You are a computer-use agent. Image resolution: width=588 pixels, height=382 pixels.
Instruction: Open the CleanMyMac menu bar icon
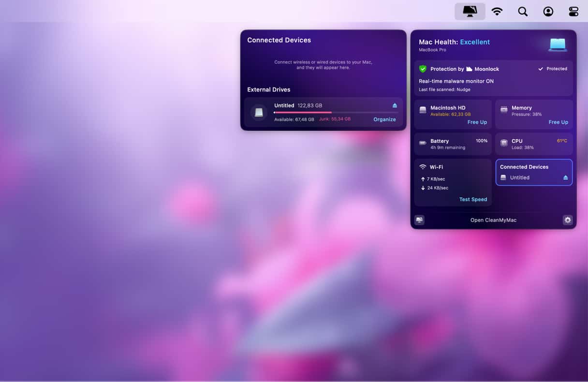[470, 11]
